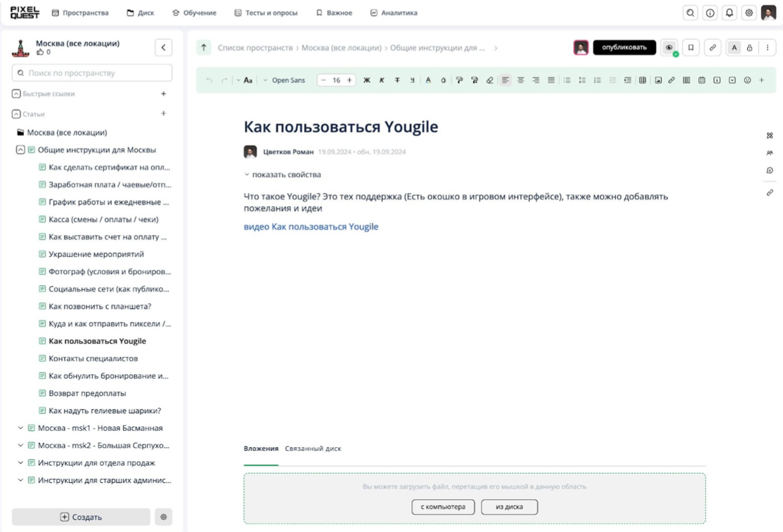Expand Москва - msk1 - Новая Басманная
The height and width of the screenshot is (532, 783).
pos(21,428)
